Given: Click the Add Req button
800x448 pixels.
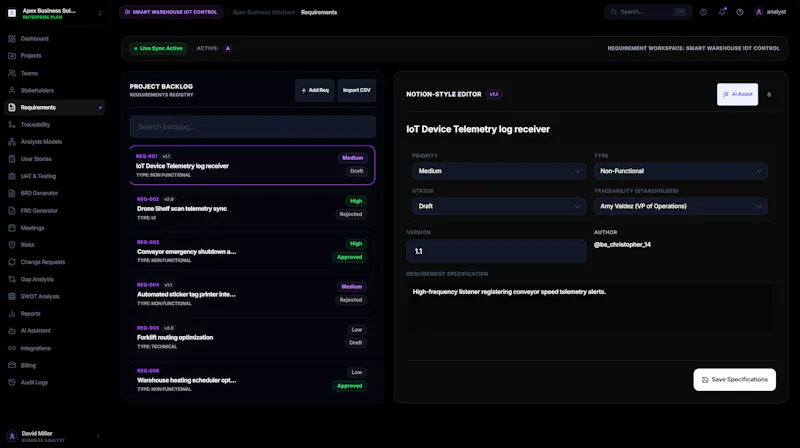Looking at the screenshot, I should click(315, 90).
